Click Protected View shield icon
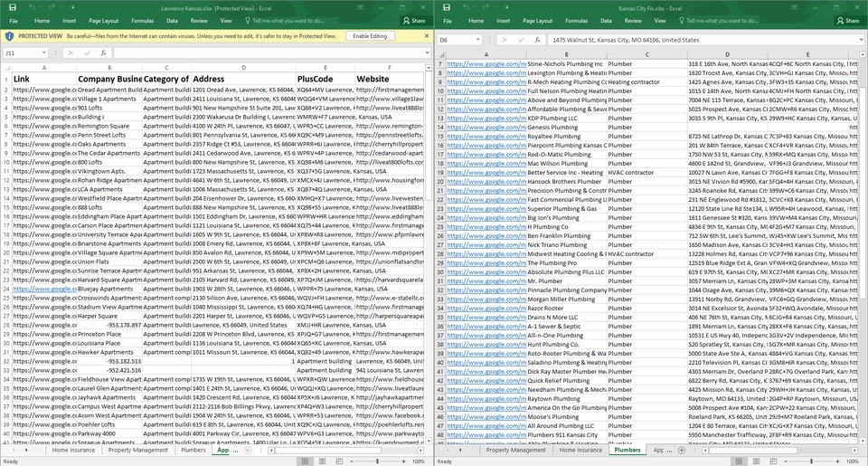Viewport: 868px width, 466px height. [x=9, y=36]
